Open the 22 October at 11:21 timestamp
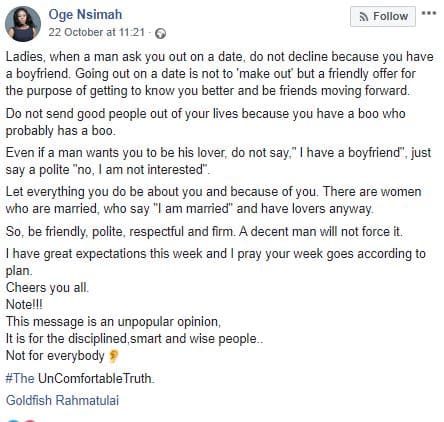Screen dimensions: 444x422 97,32
